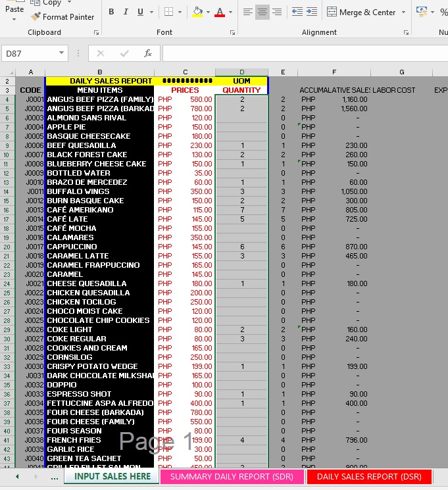Open Fill Color dropdown arrow
The width and height of the screenshot is (448, 490).
pyautogui.click(x=209, y=12)
